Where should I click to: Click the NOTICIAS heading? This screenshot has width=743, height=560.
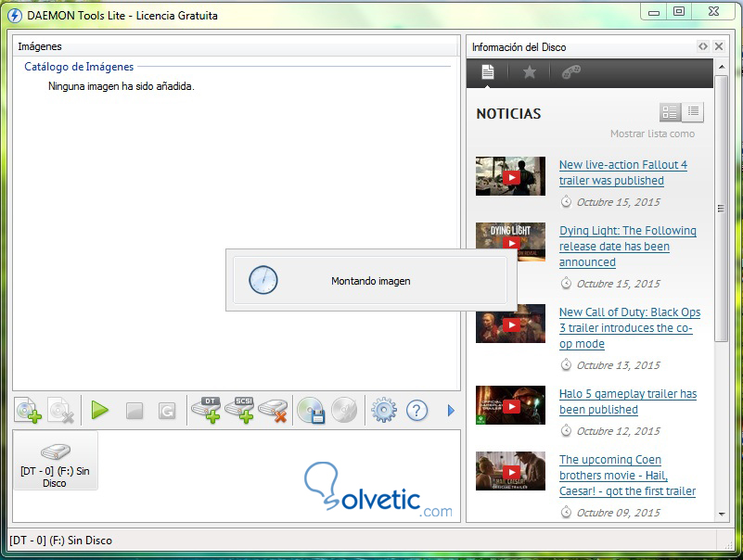coord(508,114)
